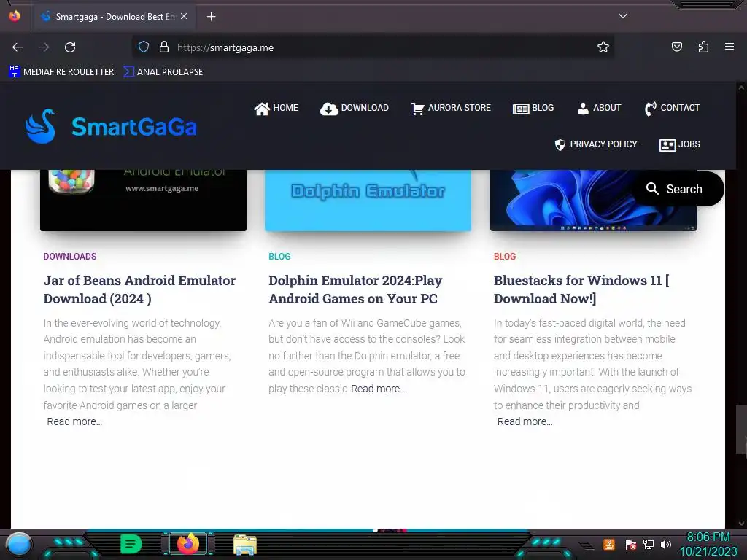Open Jar of Beans thumbnail image
The width and height of the screenshot is (747, 560).
pyautogui.click(x=144, y=201)
